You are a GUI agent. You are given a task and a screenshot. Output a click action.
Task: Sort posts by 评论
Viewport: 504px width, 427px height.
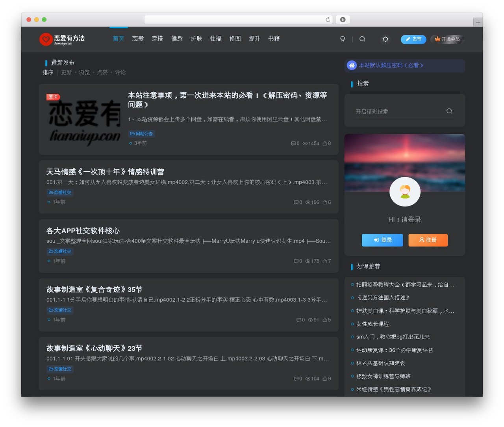tap(120, 72)
